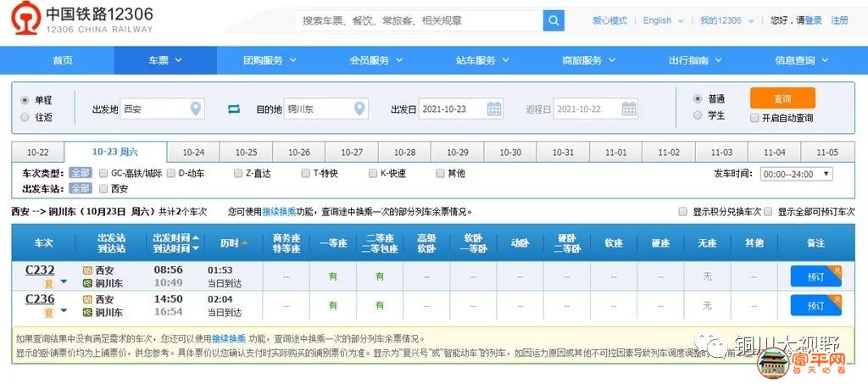Click the destination station location pin icon
The height and width of the screenshot is (384, 868).
click(x=359, y=108)
